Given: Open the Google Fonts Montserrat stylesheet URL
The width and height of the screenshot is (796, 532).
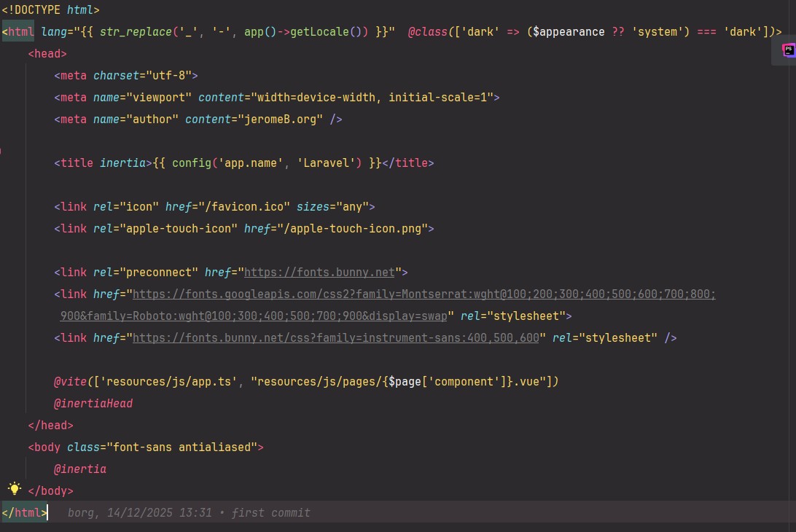Looking at the screenshot, I should tap(423, 294).
